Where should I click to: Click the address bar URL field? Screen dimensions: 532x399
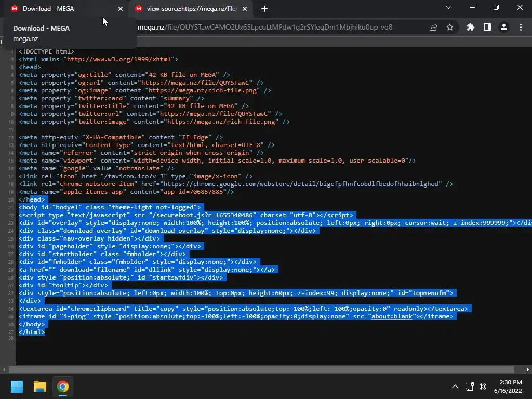click(x=264, y=28)
